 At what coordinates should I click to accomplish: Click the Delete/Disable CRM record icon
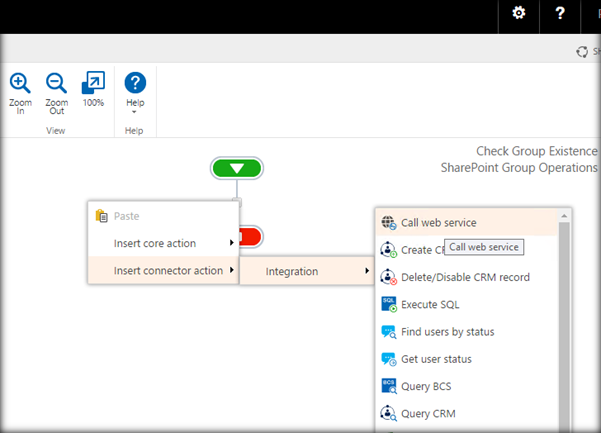pos(388,277)
